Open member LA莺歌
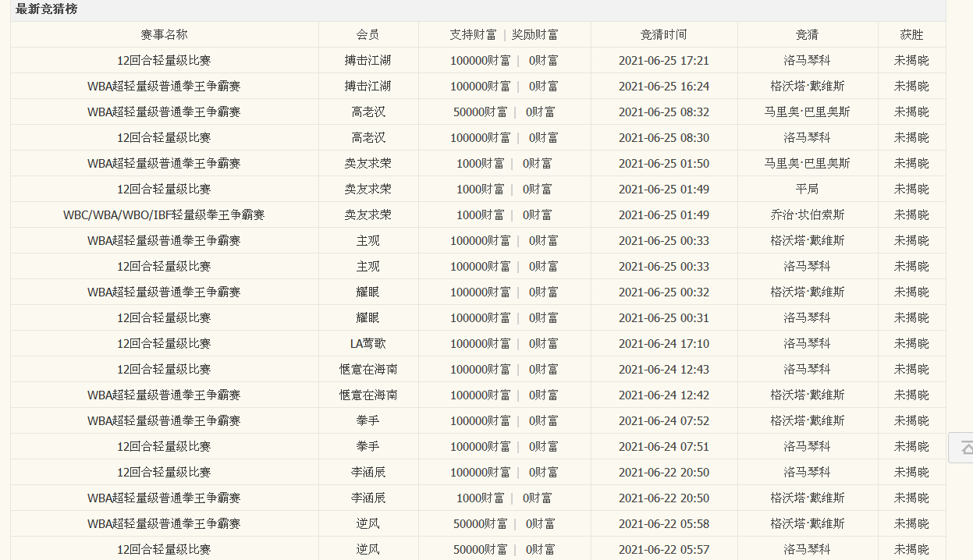The image size is (973, 560). click(368, 343)
